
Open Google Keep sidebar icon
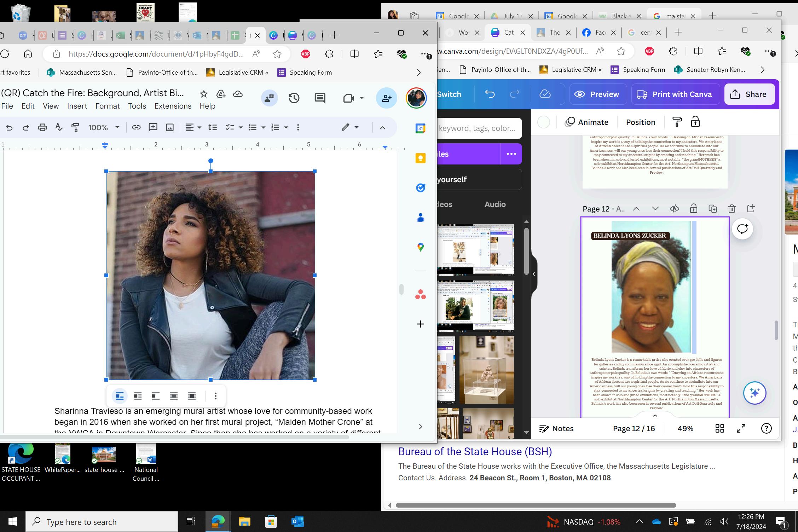(x=420, y=158)
